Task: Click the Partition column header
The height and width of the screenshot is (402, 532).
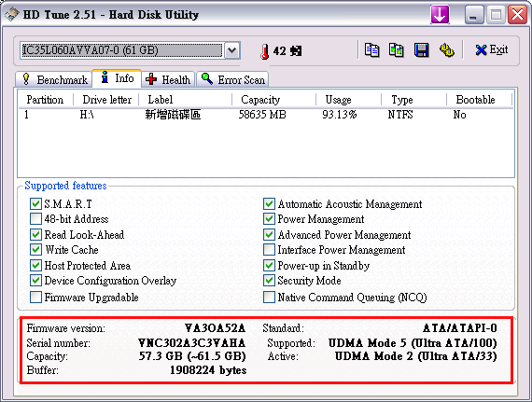Action: coord(46,100)
